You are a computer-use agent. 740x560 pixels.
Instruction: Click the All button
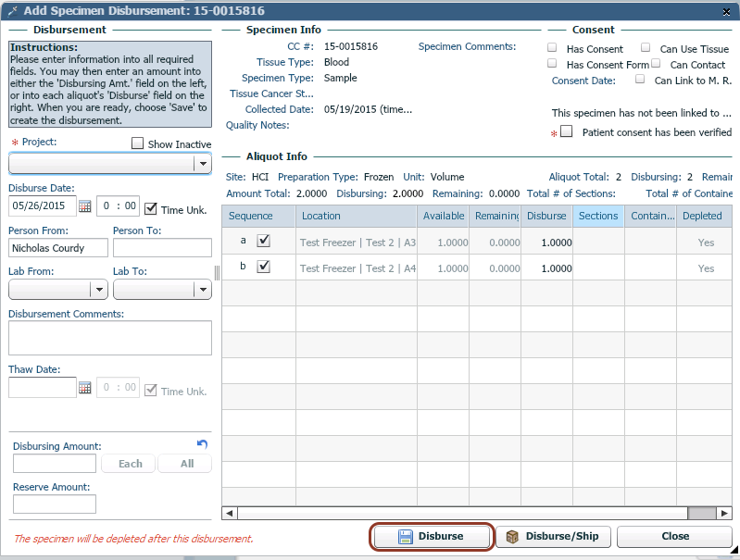[185, 464]
